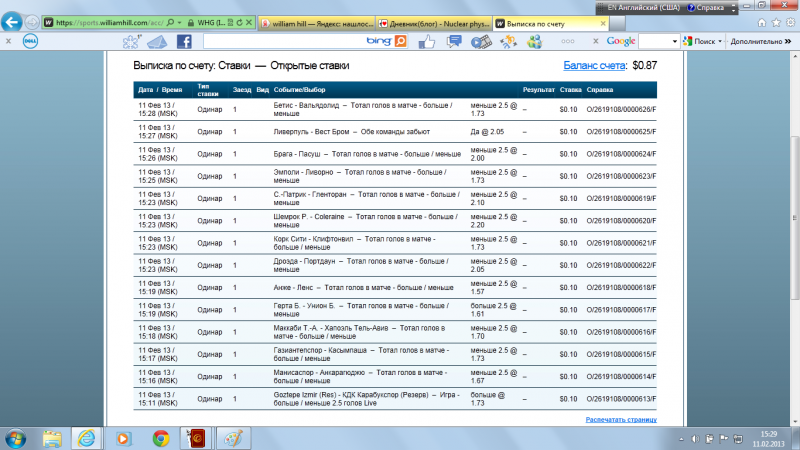Click reference O/2619108/0000626/F
Screen dimensions: 800x450
(621, 109)
